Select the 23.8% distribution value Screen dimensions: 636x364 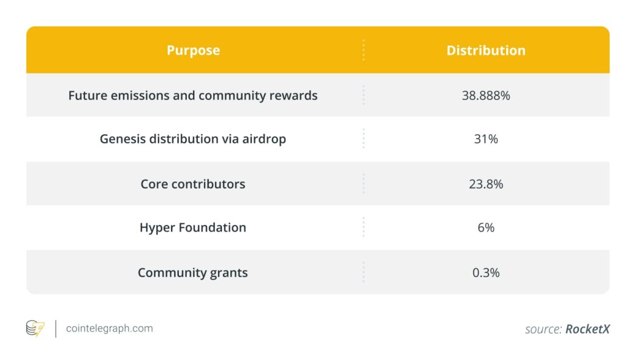(485, 184)
